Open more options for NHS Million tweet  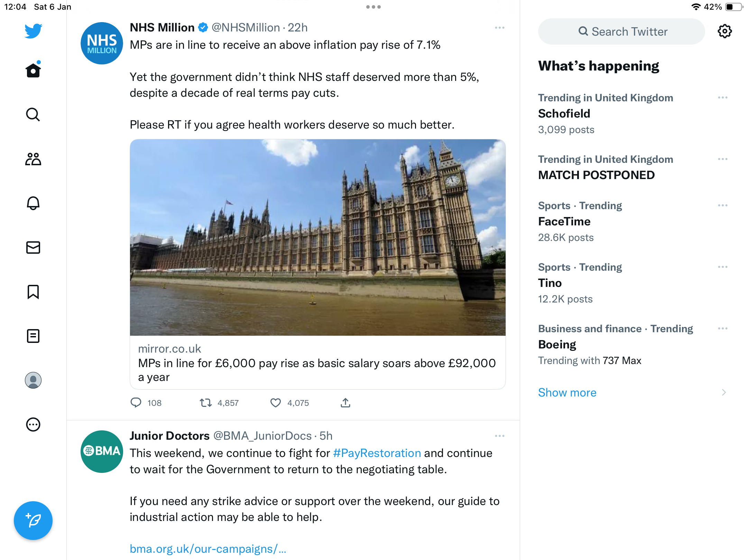(500, 28)
